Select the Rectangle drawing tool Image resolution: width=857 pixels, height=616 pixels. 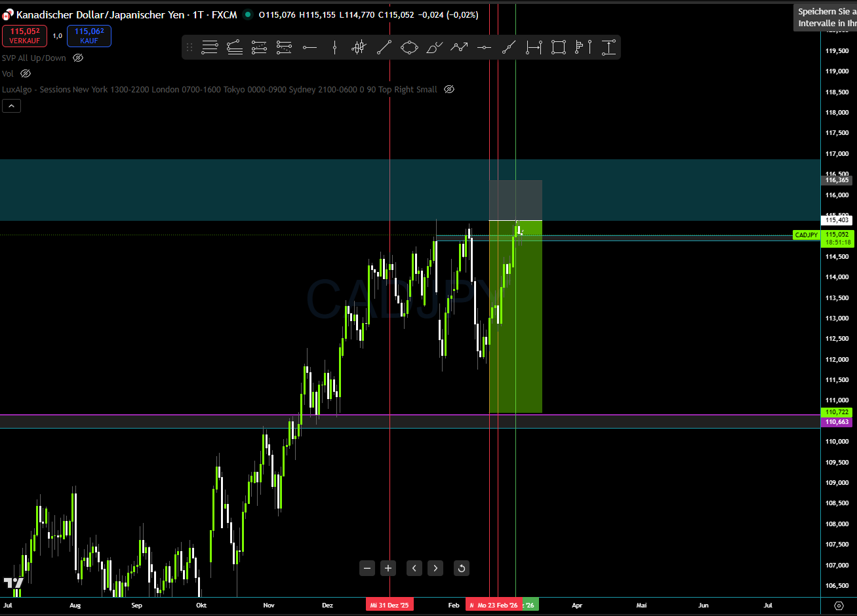coord(558,47)
